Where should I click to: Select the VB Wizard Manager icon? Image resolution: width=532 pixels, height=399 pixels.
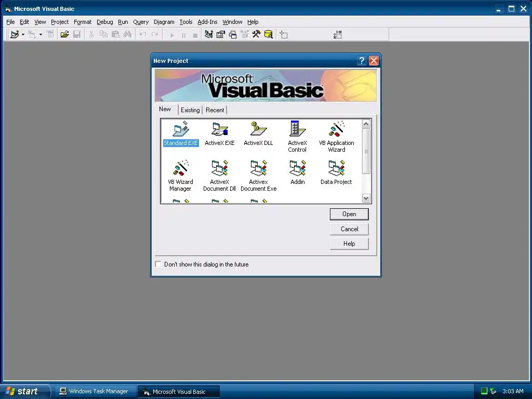(180, 176)
